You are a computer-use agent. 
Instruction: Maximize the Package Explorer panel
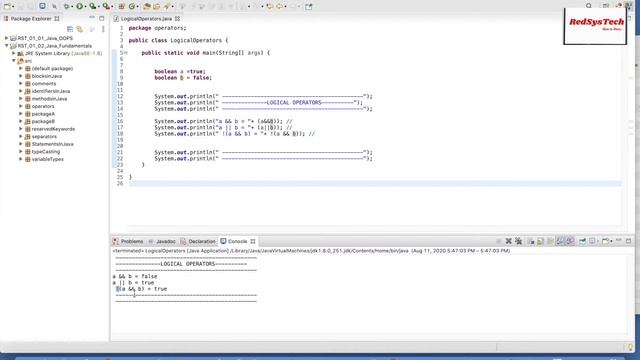[x=102, y=18]
